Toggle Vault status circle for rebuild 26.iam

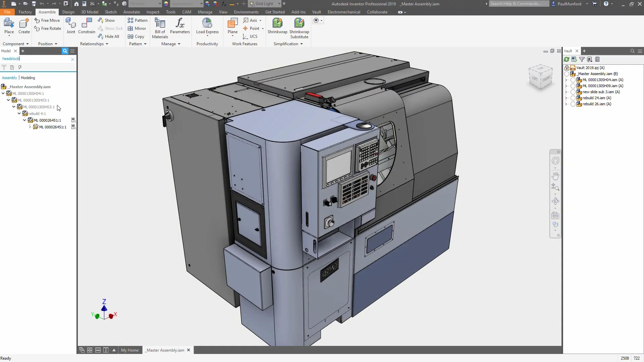pyautogui.click(x=573, y=104)
